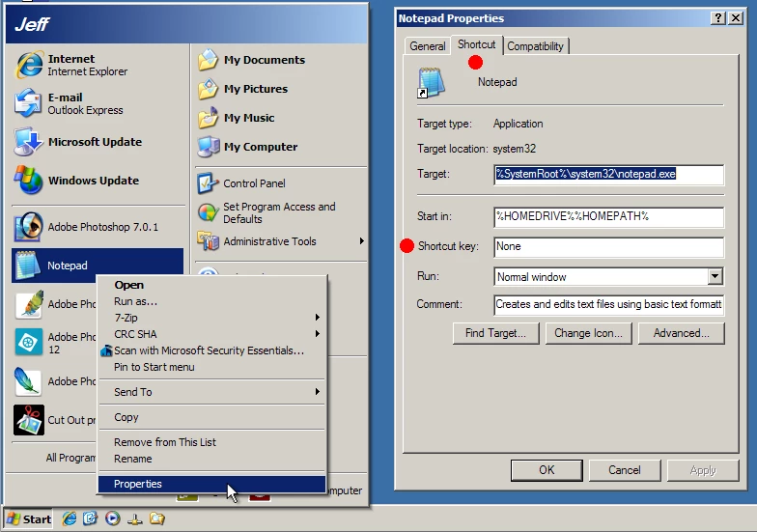
Task: Click into the Shortcut key field
Action: [608, 247]
